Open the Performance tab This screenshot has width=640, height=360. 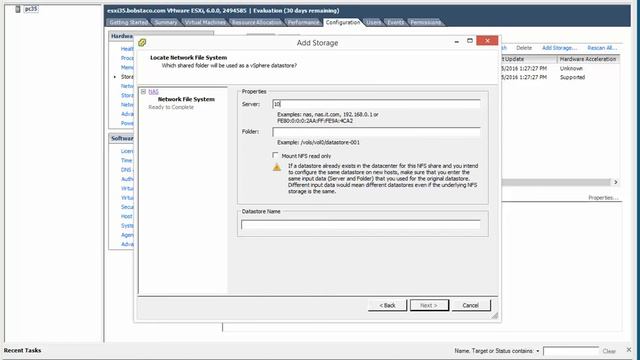point(303,22)
